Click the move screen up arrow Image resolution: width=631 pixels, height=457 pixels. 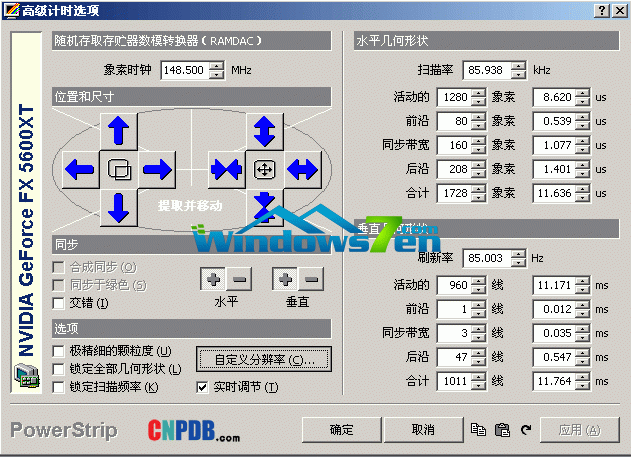pyautogui.click(x=118, y=131)
